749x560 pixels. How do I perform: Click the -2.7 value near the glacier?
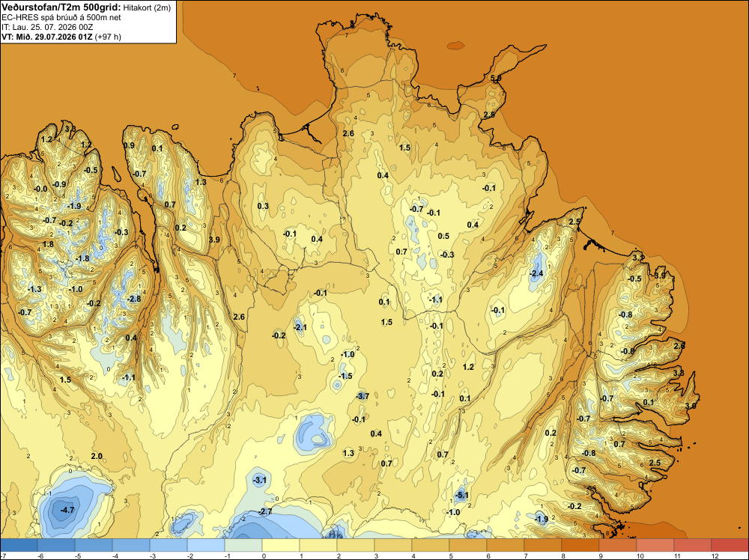265,511
